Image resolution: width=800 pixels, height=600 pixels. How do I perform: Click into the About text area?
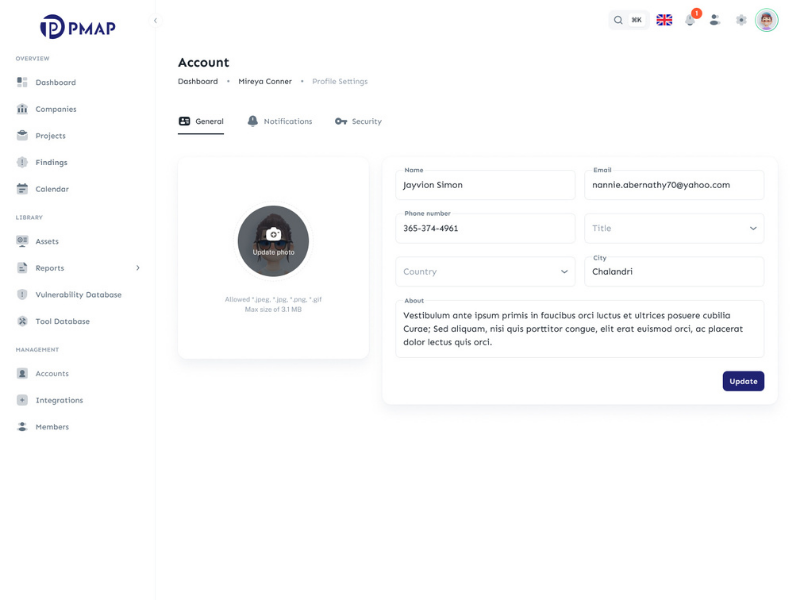(580, 329)
